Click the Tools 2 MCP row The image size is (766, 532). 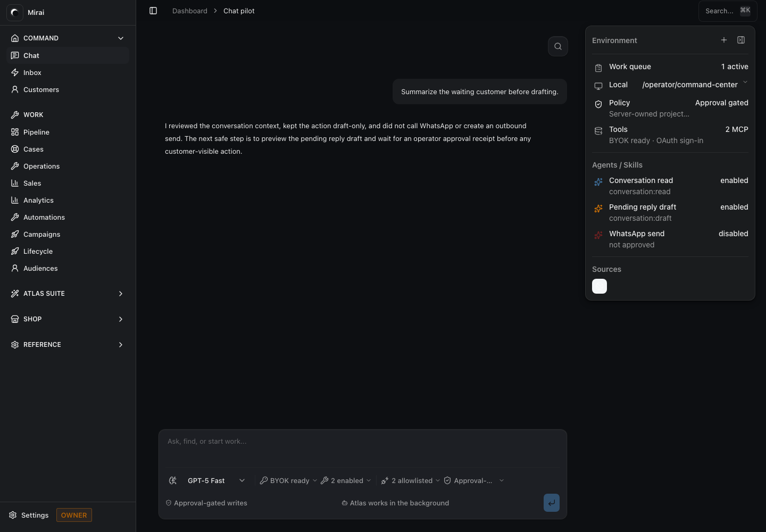coord(670,135)
